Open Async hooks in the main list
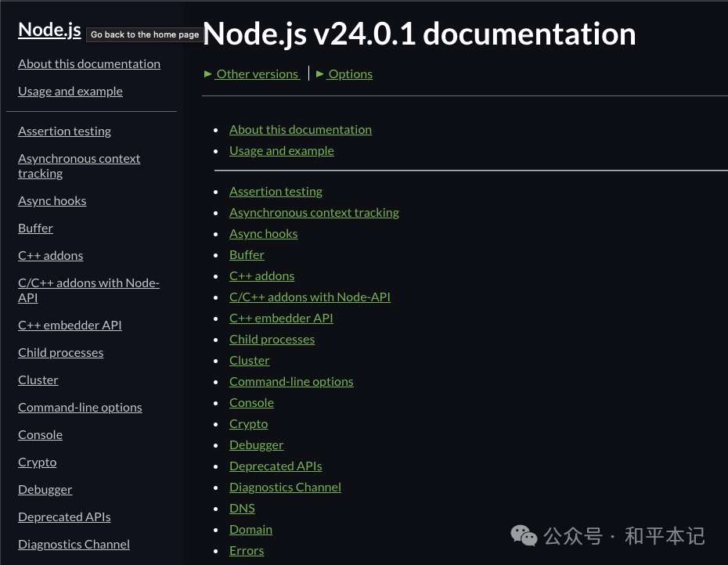The image size is (728, 565). pyautogui.click(x=263, y=234)
